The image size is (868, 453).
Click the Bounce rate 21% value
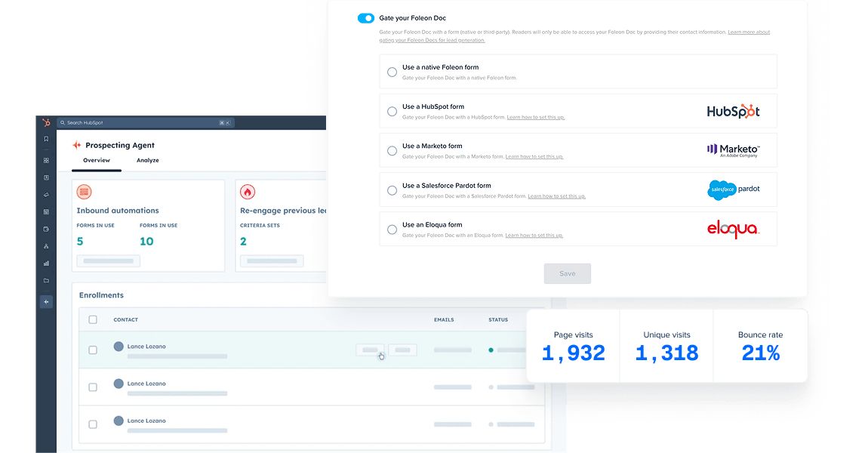coord(761,353)
